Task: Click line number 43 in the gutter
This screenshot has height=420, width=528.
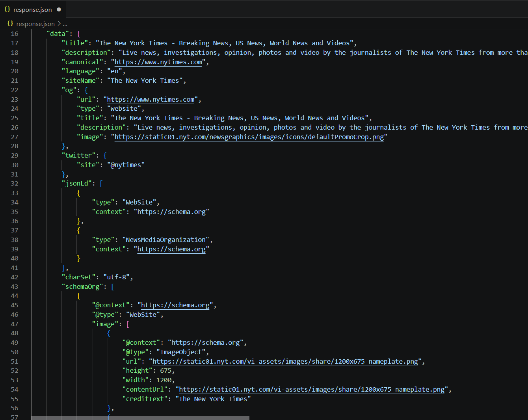Action: coord(15,286)
